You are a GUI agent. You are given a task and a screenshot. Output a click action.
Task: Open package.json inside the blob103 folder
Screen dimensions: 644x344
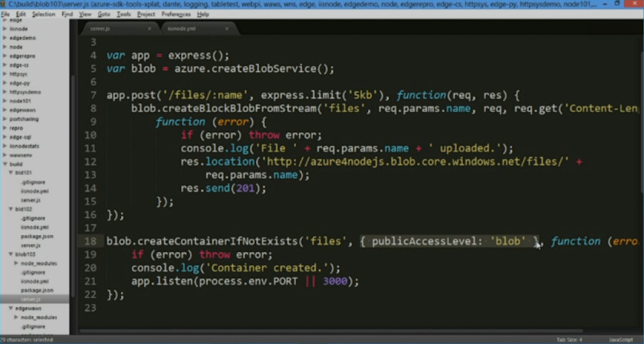tap(37, 291)
